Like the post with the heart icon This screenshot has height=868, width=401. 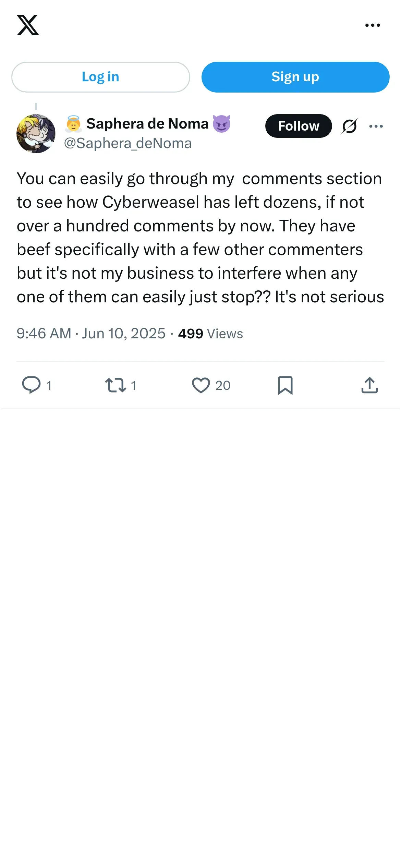[201, 385]
